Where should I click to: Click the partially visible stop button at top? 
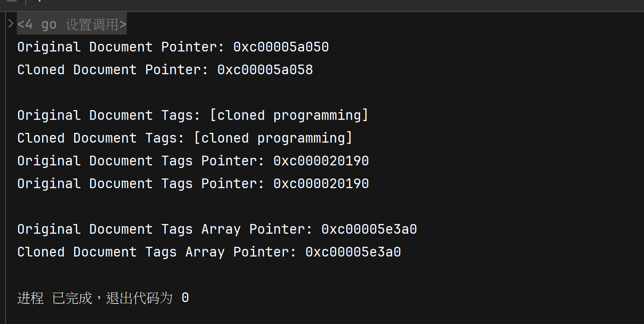12,1
